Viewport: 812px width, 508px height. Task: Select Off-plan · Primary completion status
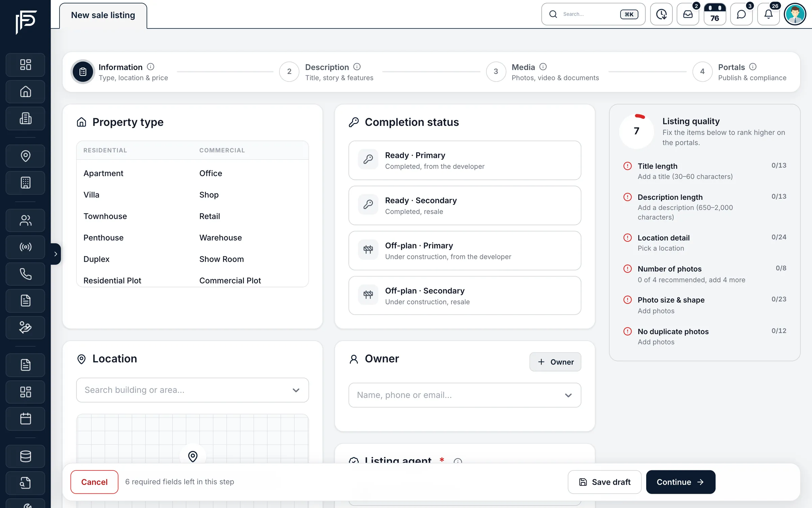(465, 251)
